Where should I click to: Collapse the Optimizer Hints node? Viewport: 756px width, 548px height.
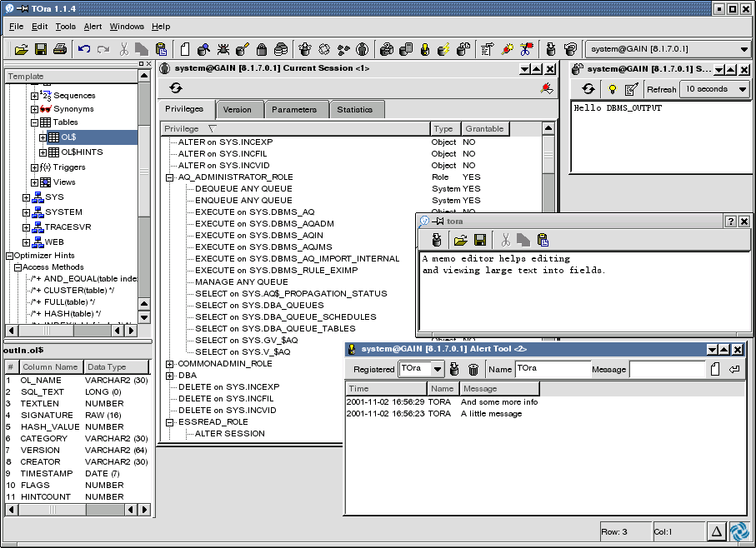point(9,256)
